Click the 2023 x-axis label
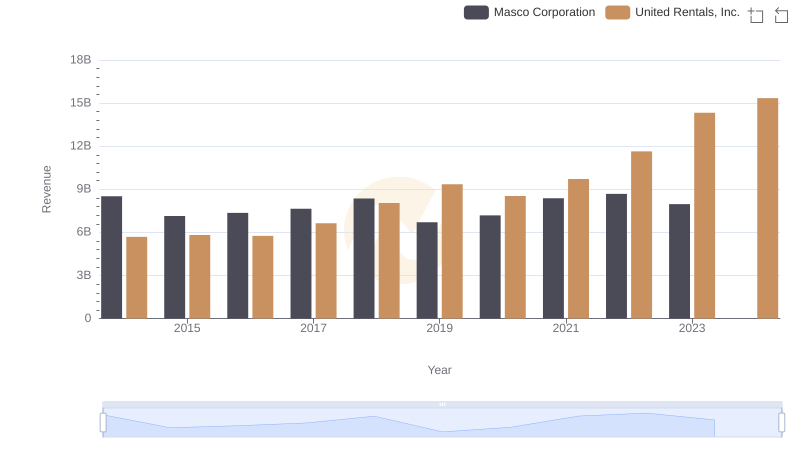This screenshot has height=461, width=800. click(x=692, y=328)
